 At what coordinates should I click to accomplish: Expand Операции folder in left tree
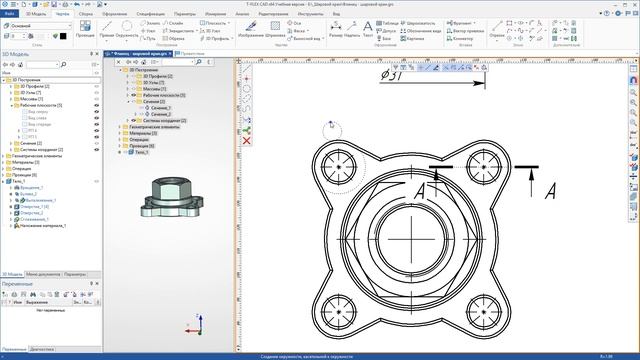click(3, 169)
